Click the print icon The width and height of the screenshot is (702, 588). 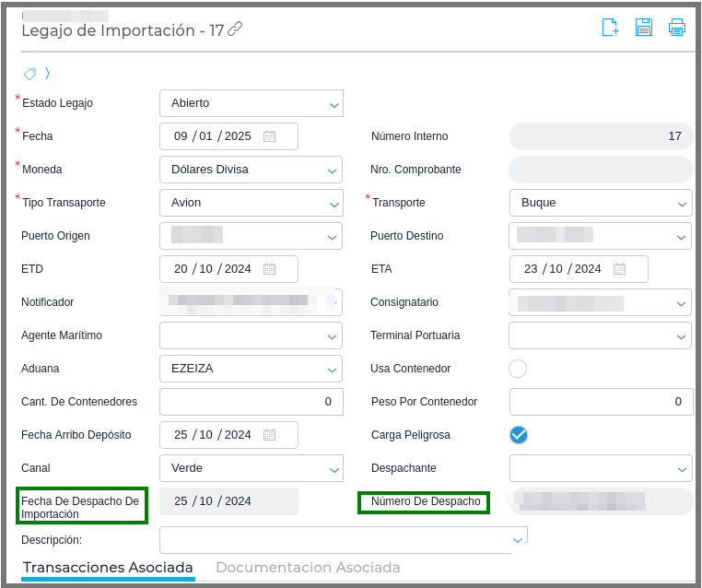677,27
